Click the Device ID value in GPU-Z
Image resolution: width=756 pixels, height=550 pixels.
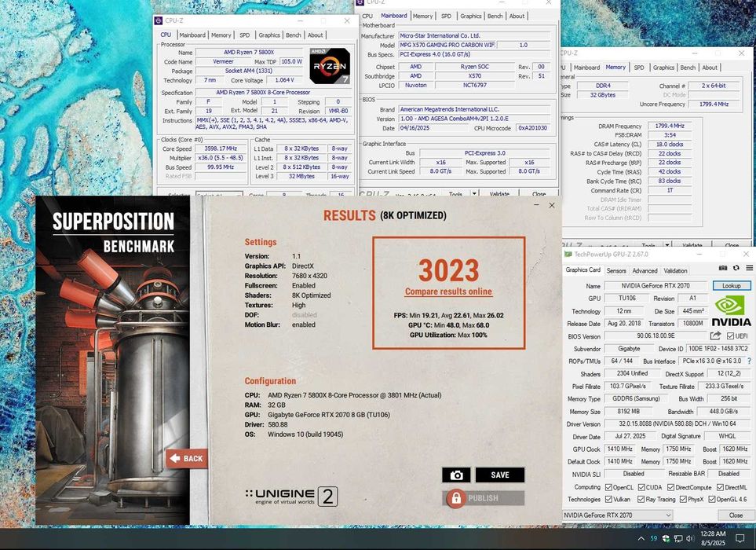tap(718, 348)
